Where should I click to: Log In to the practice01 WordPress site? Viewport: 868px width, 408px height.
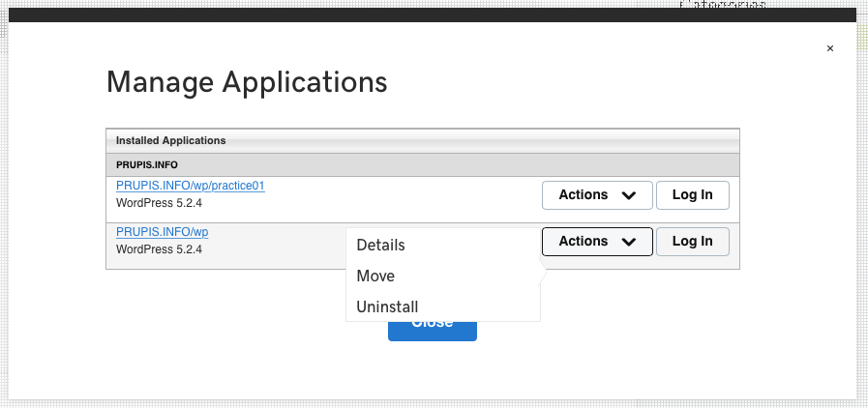point(692,195)
